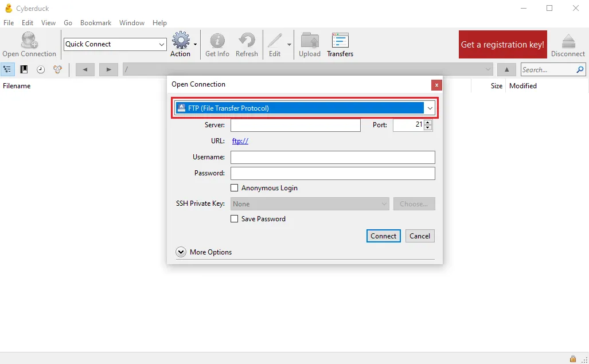Viewport: 589px width, 364px height.
Task: Click into the Password field
Action: point(333,173)
